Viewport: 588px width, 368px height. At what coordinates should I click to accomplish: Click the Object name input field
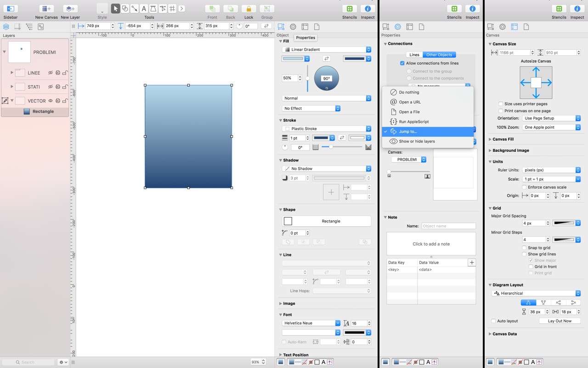448,226
